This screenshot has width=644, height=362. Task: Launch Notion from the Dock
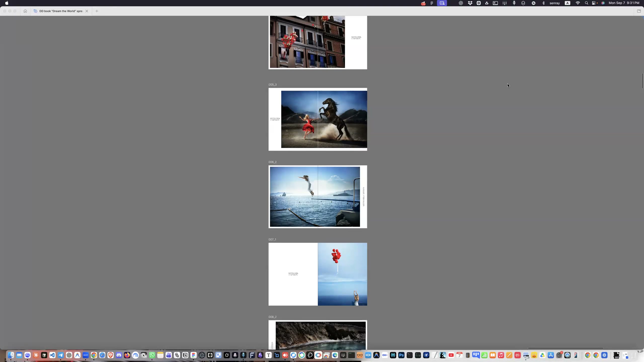tap(185, 355)
